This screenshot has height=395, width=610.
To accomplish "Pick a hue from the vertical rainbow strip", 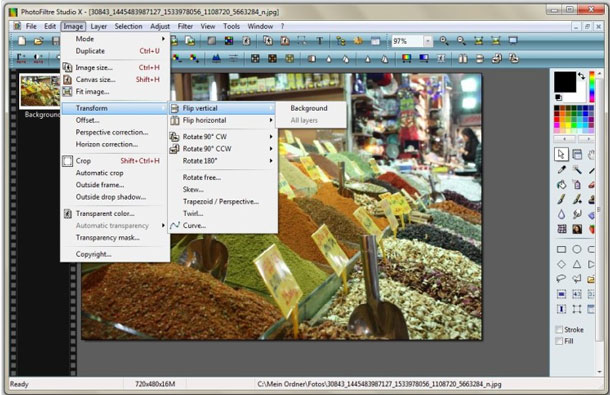I will 592,87.
